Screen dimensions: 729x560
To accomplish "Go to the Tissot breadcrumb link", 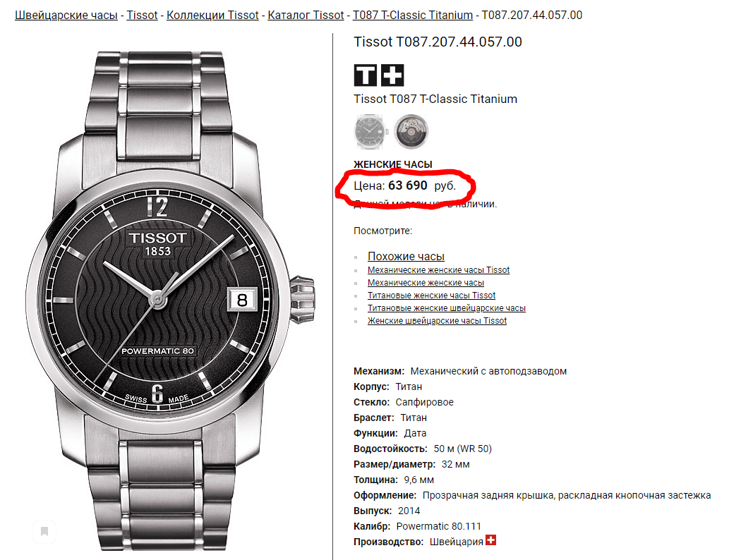I will pos(142,16).
